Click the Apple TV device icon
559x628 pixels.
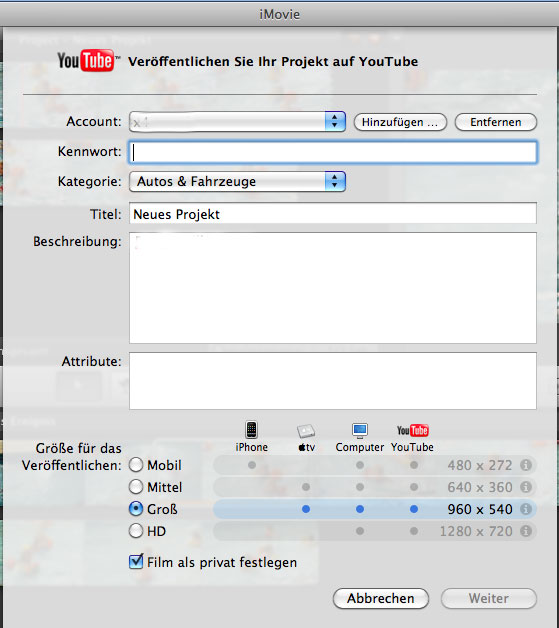[306, 431]
